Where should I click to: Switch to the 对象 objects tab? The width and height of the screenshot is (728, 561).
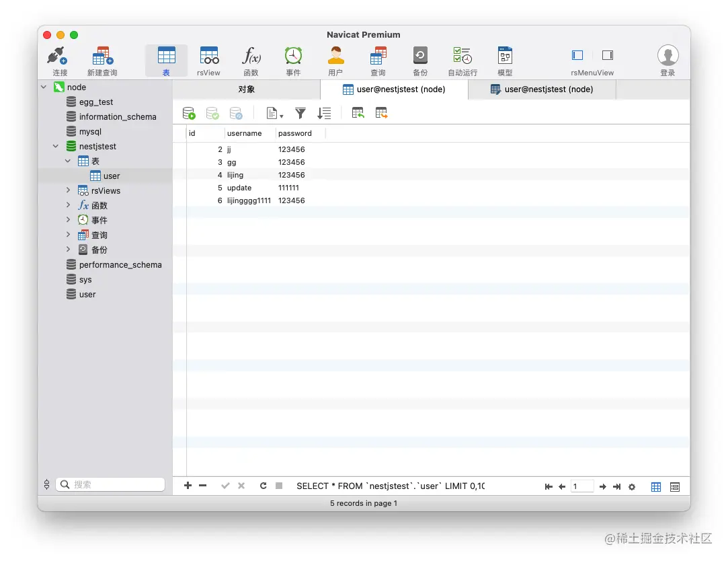click(x=247, y=89)
